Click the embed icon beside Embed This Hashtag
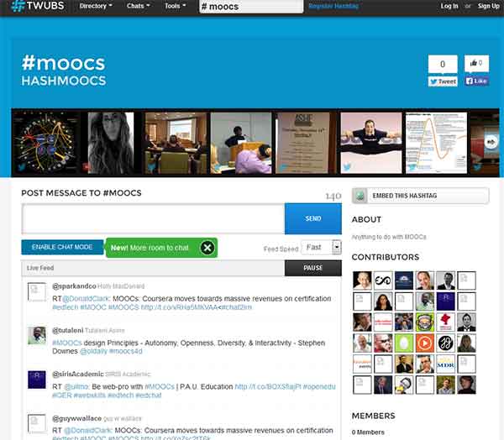Image resolution: width=504 pixels, height=440 pixels. pyautogui.click(x=360, y=196)
